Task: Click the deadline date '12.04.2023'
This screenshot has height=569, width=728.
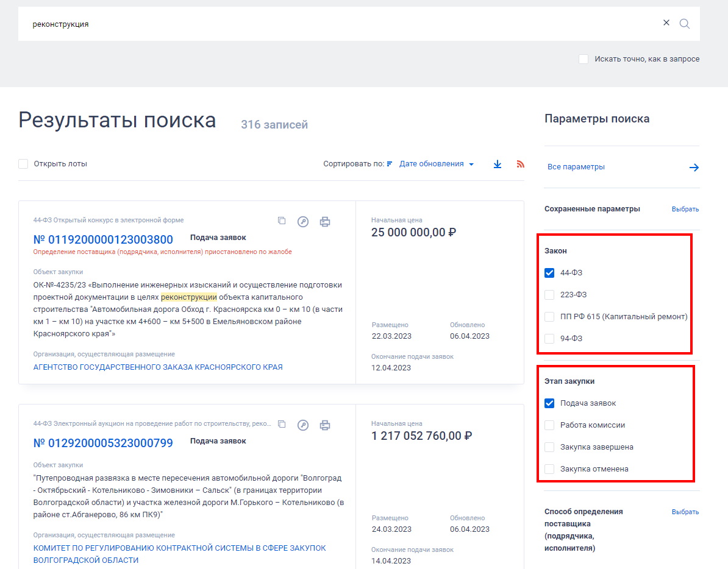Action: click(391, 368)
